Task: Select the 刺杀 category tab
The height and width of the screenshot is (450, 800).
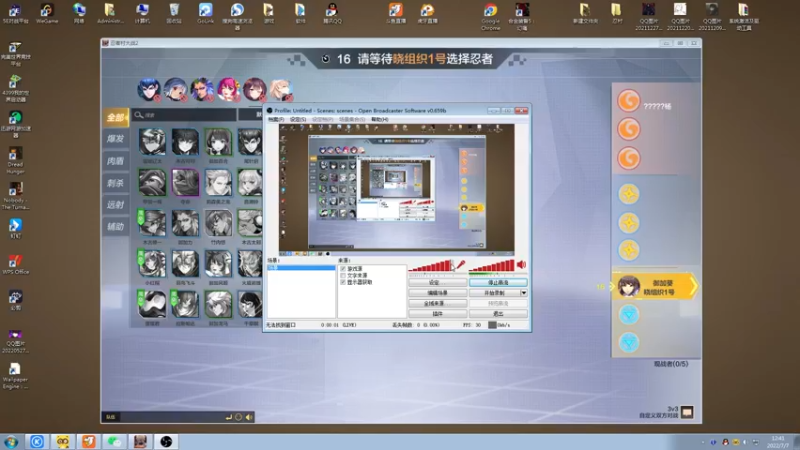Action: pyautogui.click(x=116, y=183)
